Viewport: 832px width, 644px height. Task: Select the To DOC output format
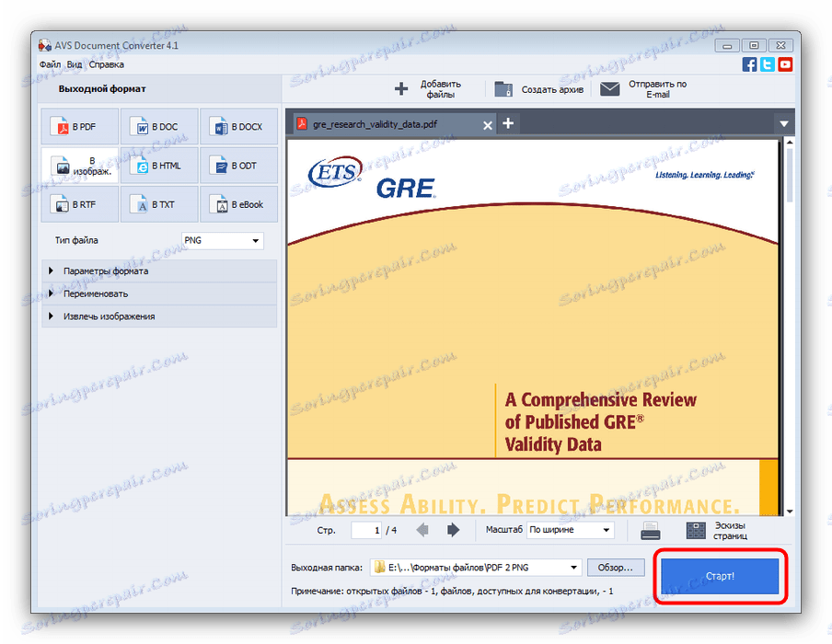tap(159, 126)
